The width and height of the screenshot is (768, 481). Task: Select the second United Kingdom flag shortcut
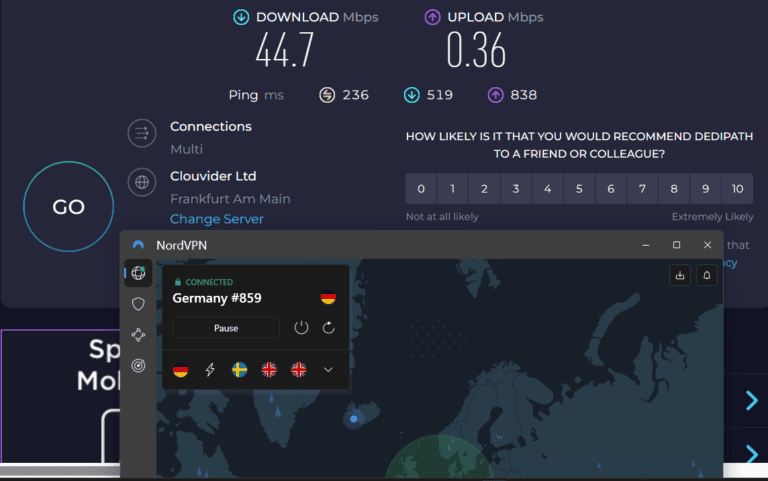pos(298,370)
